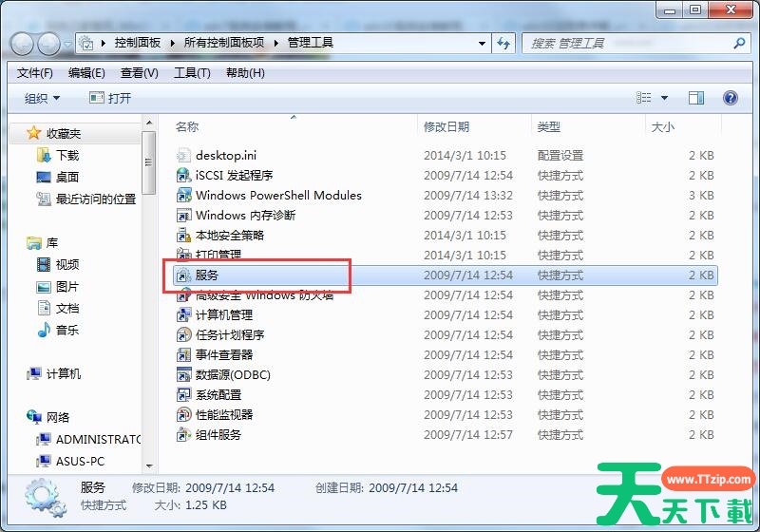Select Windows PowerShell Modules icon
This screenshot has width=760, height=532.
coord(183,196)
